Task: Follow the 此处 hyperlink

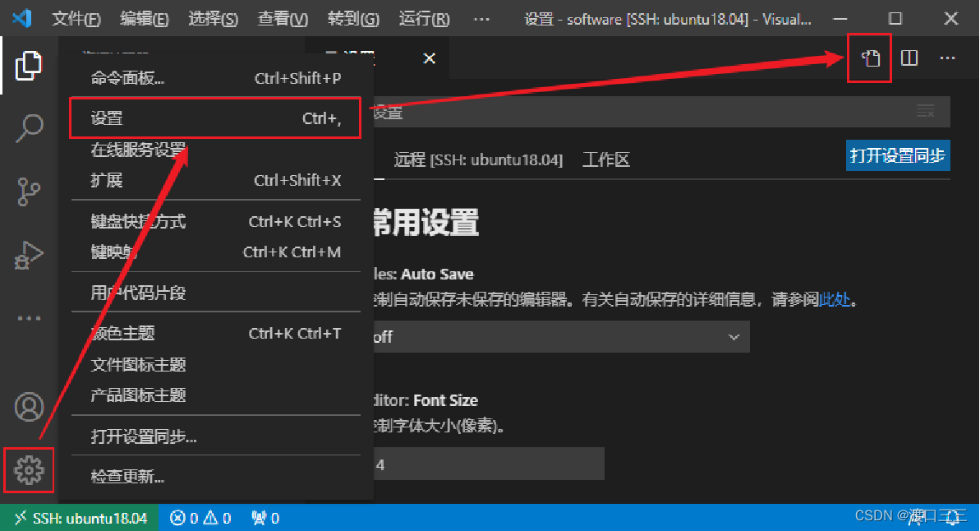Action: pos(835,299)
